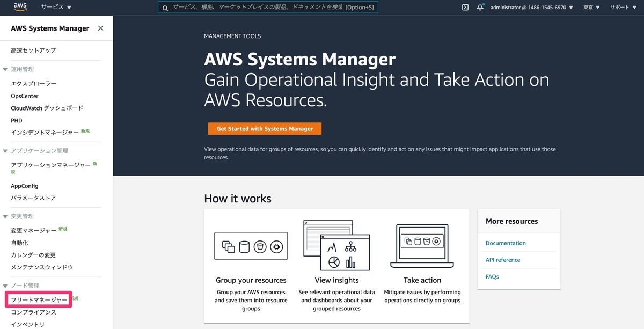644x329 pixels.
Task: Collapse the 運用管理 section
Action: [5, 69]
